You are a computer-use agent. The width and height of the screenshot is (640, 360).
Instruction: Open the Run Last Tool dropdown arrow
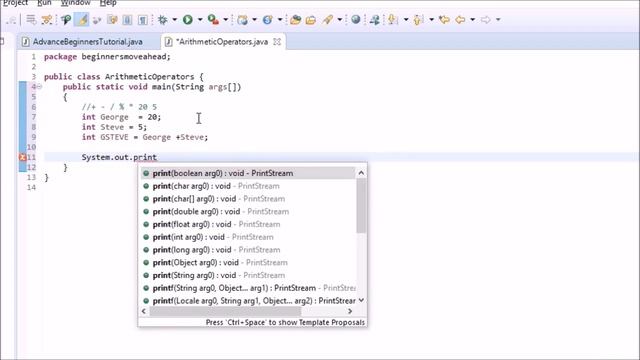click(x=225, y=20)
